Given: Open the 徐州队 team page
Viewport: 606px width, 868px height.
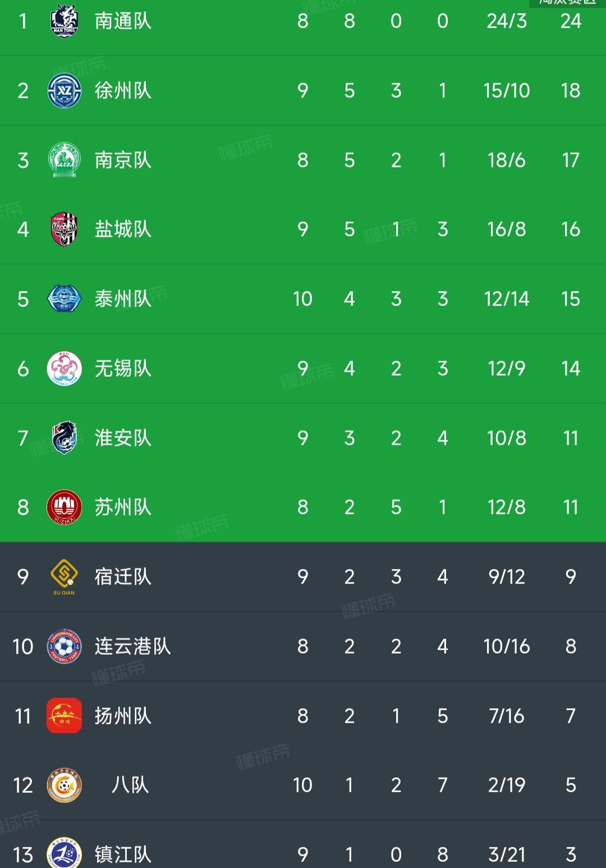Looking at the screenshot, I should (x=123, y=90).
